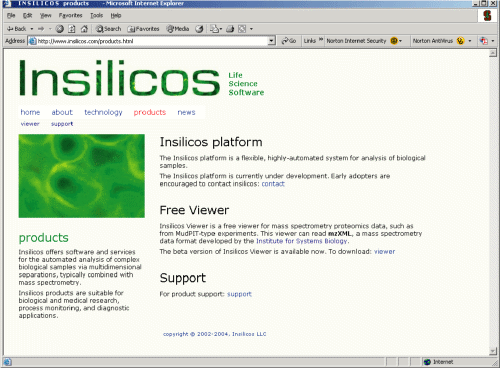Go to the technology navigation link
The width and height of the screenshot is (500, 368).
(103, 112)
